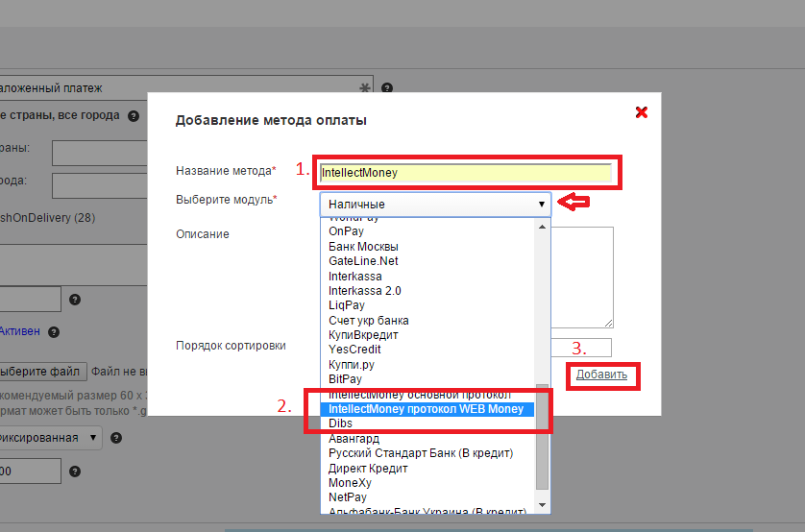Click help icon beside 'Фиксированная' dropdown
Image resolution: width=805 pixels, height=532 pixels.
(116, 438)
